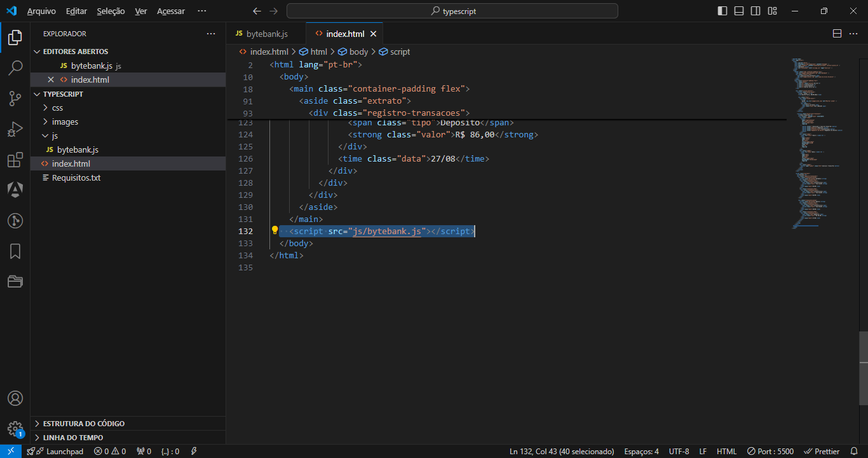Click the Port : 5500 Live Server button

770,451
